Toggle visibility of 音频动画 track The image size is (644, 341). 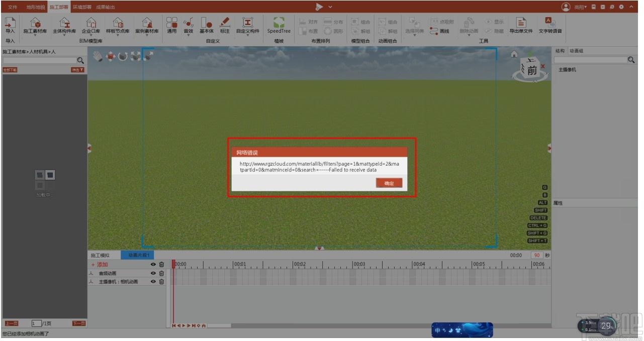(153, 273)
